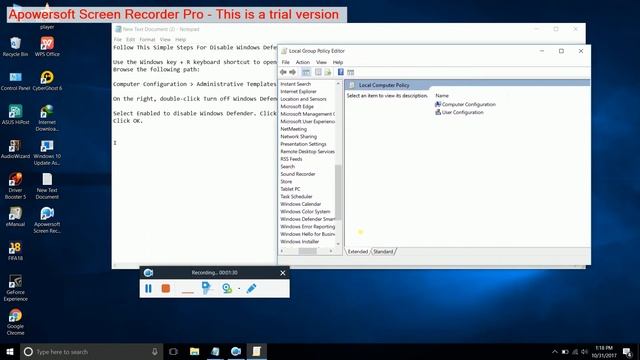Open Task View on the taskbar

[173, 351]
